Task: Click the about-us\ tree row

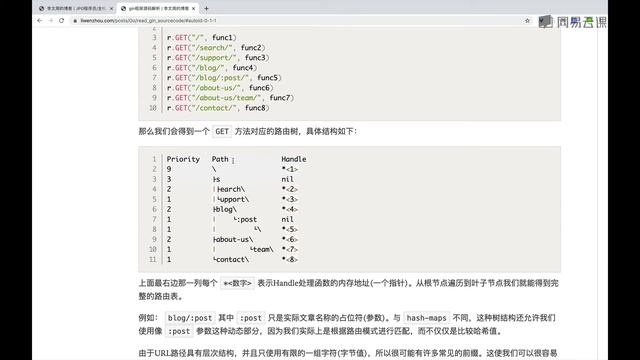Action: [233, 239]
